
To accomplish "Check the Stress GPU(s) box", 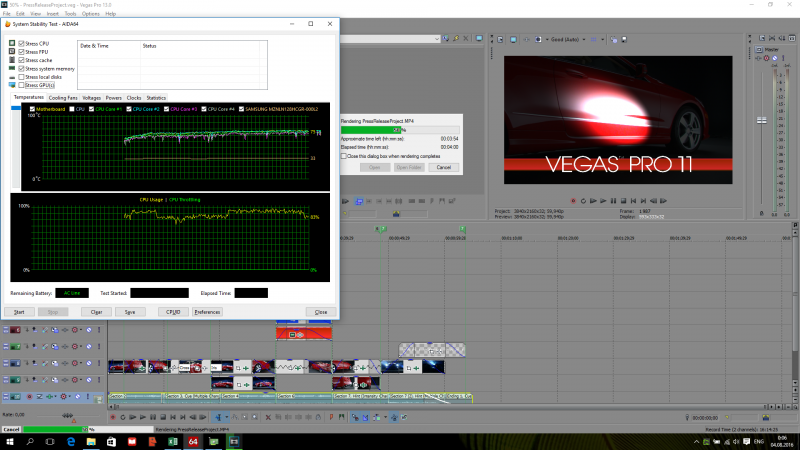I will click(x=23, y=85).
